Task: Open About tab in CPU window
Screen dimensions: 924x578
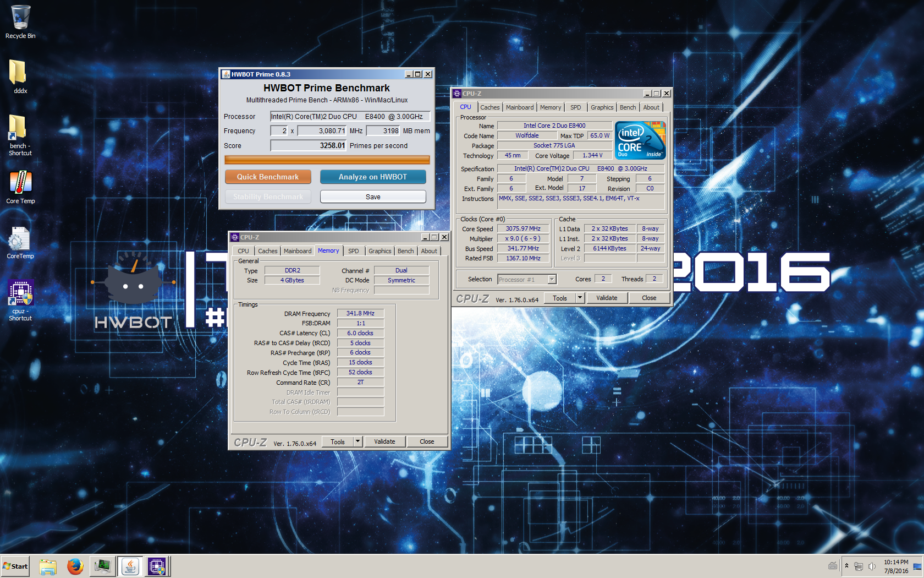Action: coord(651,107)
